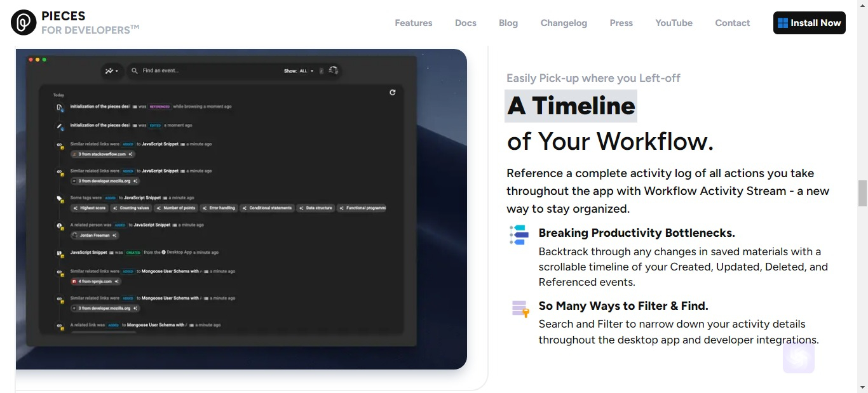Click the user profile icon beside Show filter
The width and height of the screenshot is (868, 393).
(x=334, y=70)
